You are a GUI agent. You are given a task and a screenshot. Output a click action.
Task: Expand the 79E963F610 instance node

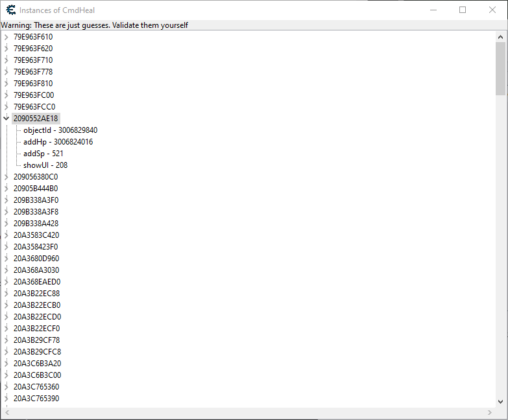(x=6, y=37)
